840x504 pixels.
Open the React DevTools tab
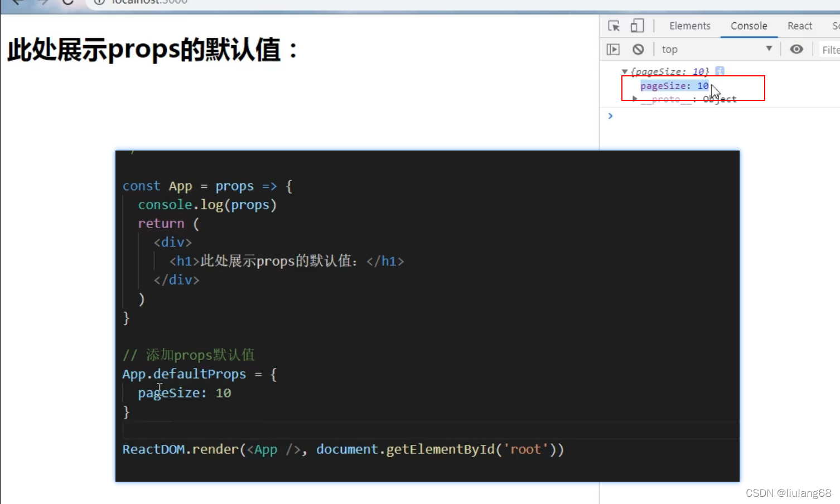800,26
